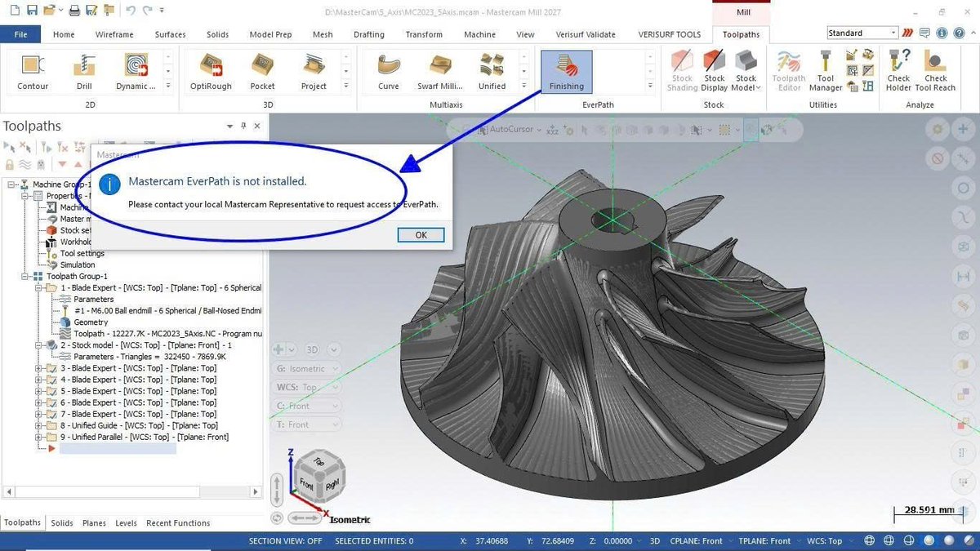Open the Toolpath Editor
Image resolution: width=980 pixels, height=551 pixels.
(790, 72)
